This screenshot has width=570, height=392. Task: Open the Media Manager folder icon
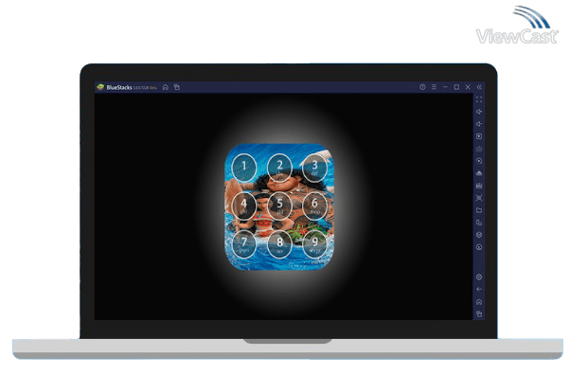click(479, 210)
